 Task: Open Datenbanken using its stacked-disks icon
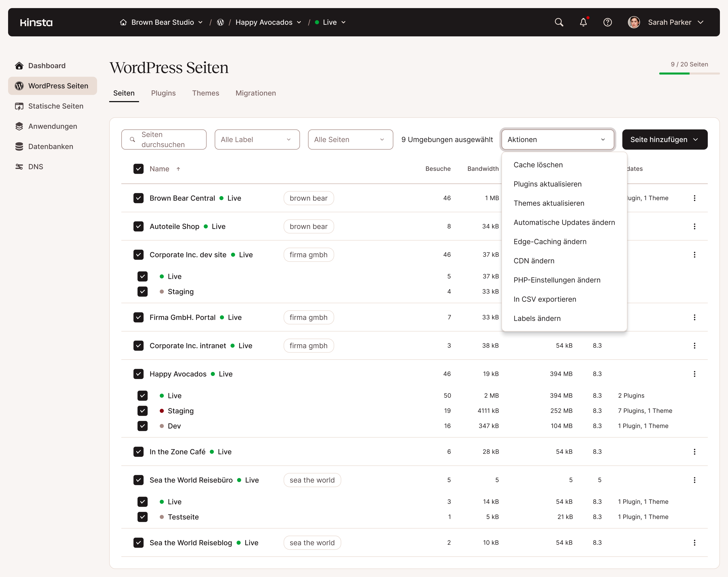click(19, 147)
